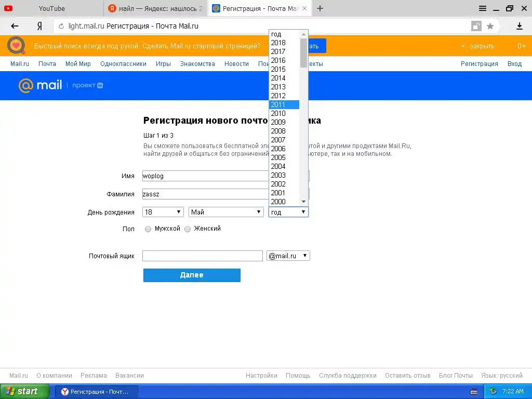Click the Mail.ru heart logo in orange banner
This screenshot has width=532, height=399.
(16, 46)
